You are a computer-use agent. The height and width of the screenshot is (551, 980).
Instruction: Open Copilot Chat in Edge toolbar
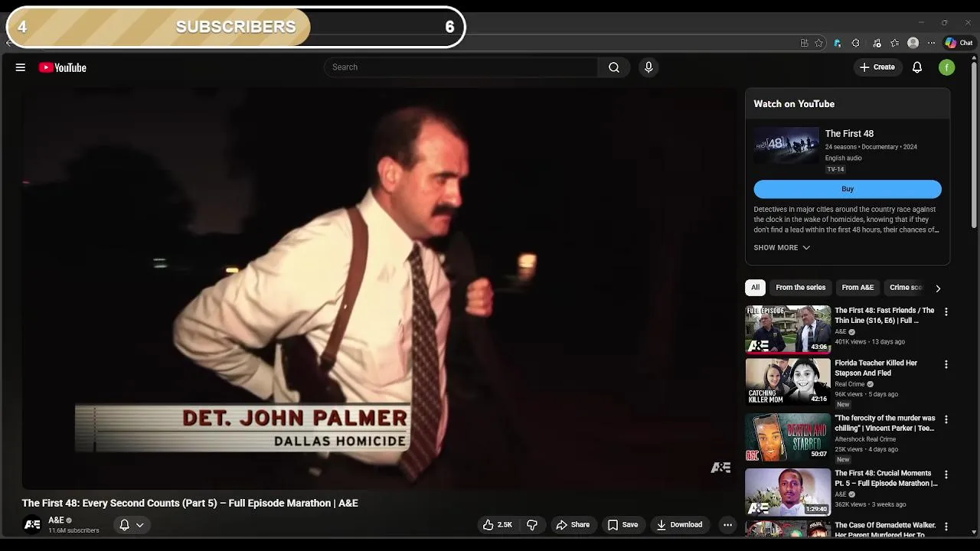pyautogui.click(x=959, y=43)
